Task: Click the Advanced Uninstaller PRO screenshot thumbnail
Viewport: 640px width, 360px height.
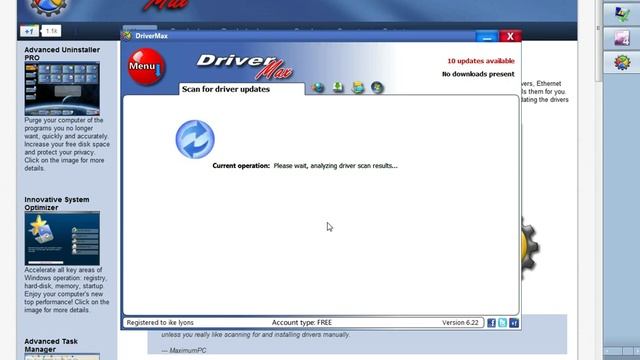Action: [x=62, y=89]
